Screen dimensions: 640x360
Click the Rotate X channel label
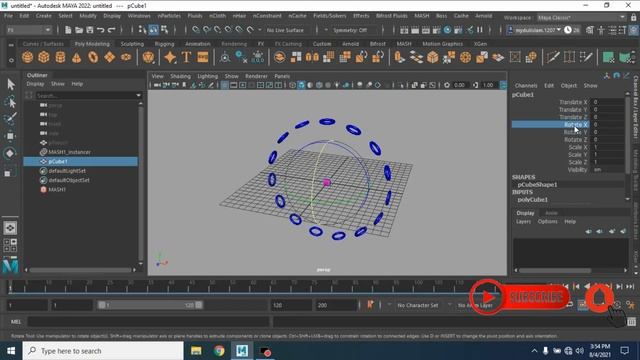[x=576, y=124]
